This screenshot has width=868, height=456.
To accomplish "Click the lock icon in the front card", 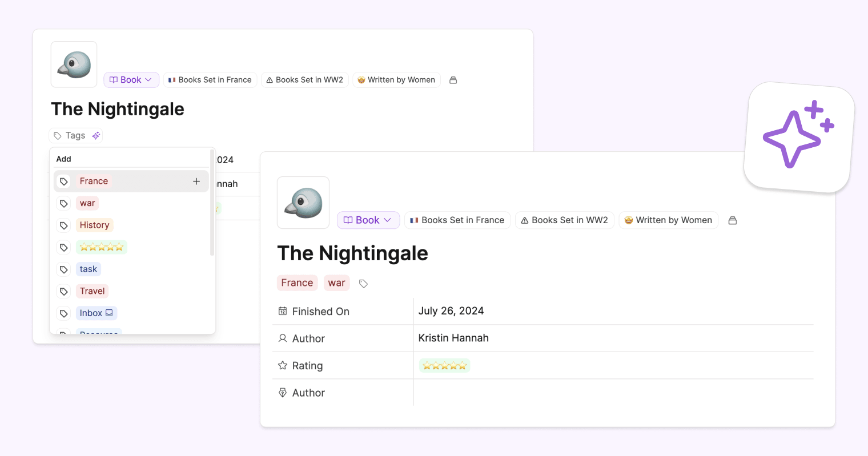I will pyautogui.click(x=733, y=220).
